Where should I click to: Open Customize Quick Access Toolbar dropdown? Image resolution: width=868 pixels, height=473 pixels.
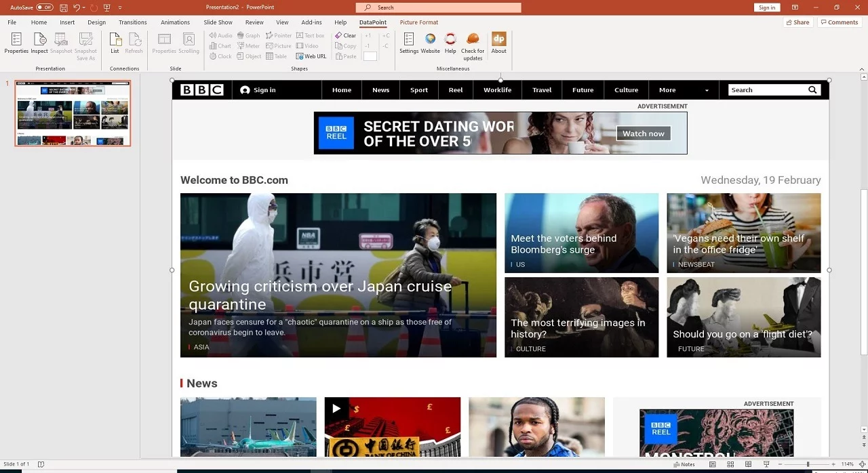120,7
